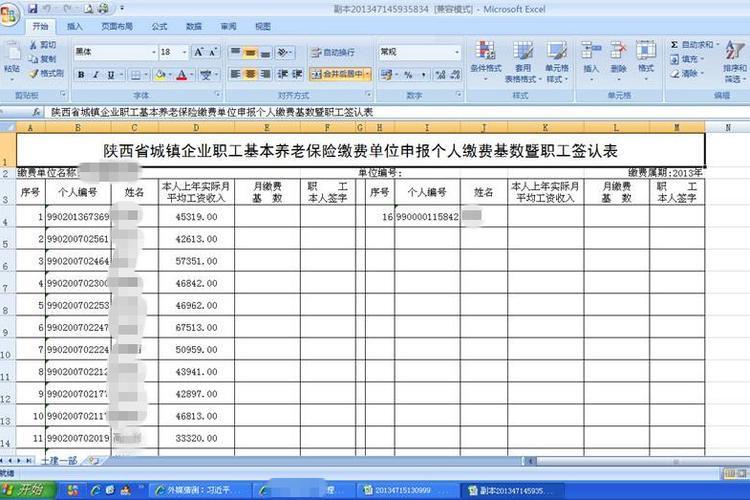Click 剪切 cut in clipboard group
The image size is (750, 500).
coord(43,45)
